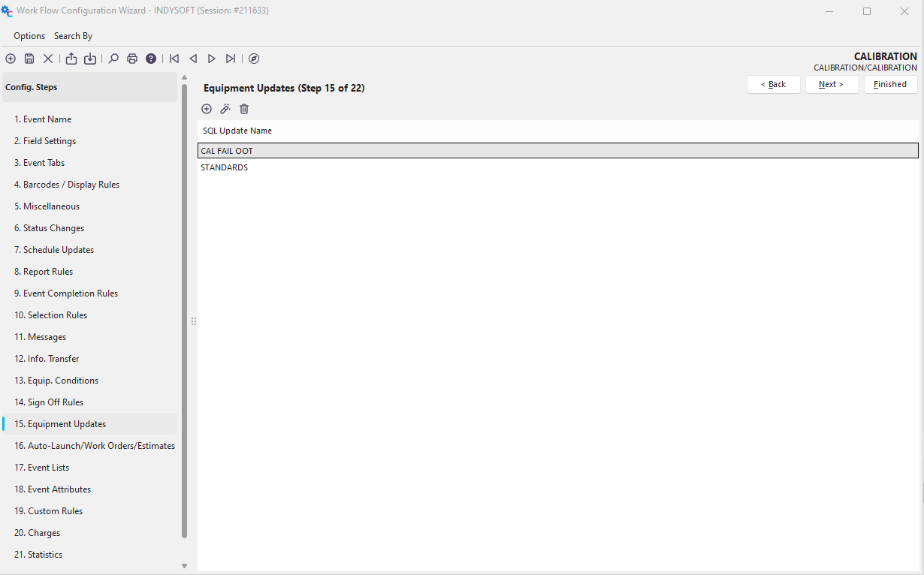Add a new SQL update with plus icon
The height and width of the screenshot is (575, 924).
[x=207, y=109]
